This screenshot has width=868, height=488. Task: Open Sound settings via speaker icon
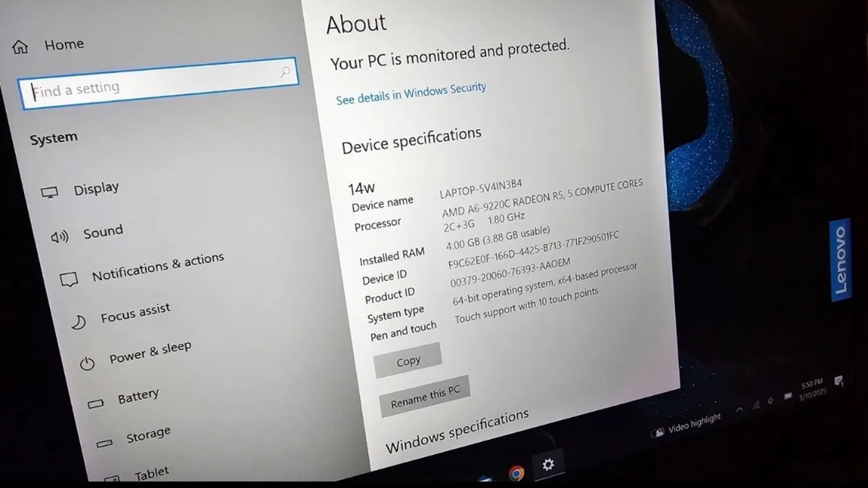pos(59,236)
